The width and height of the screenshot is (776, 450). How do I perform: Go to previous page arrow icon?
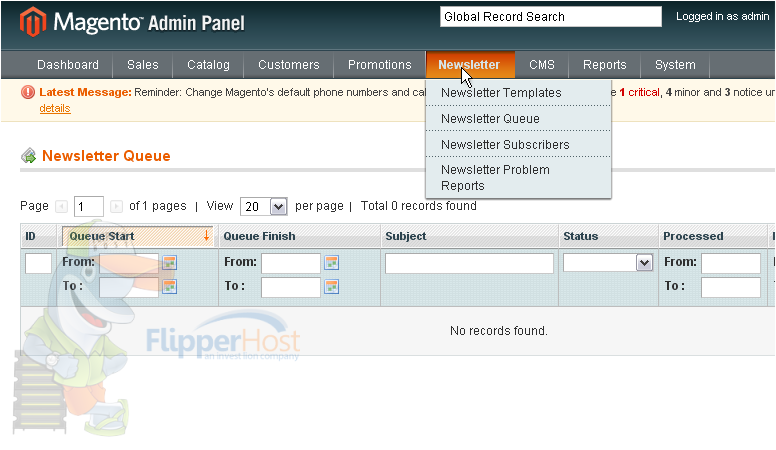click(x=61, y=206)
